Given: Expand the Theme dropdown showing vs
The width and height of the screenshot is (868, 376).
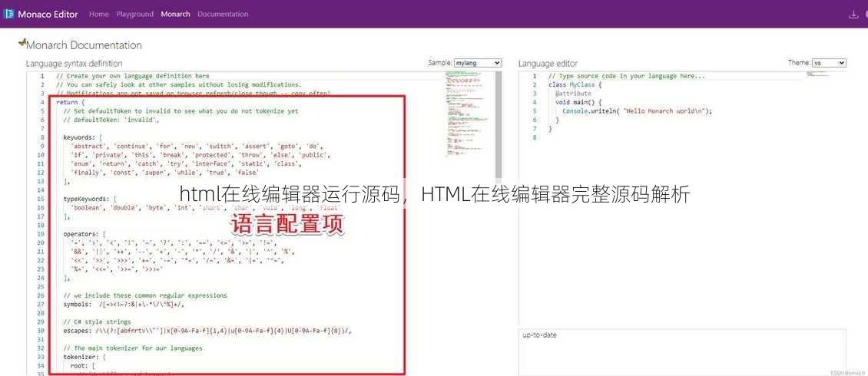Looking at the screenshot, I should click(x=830, y=63).
